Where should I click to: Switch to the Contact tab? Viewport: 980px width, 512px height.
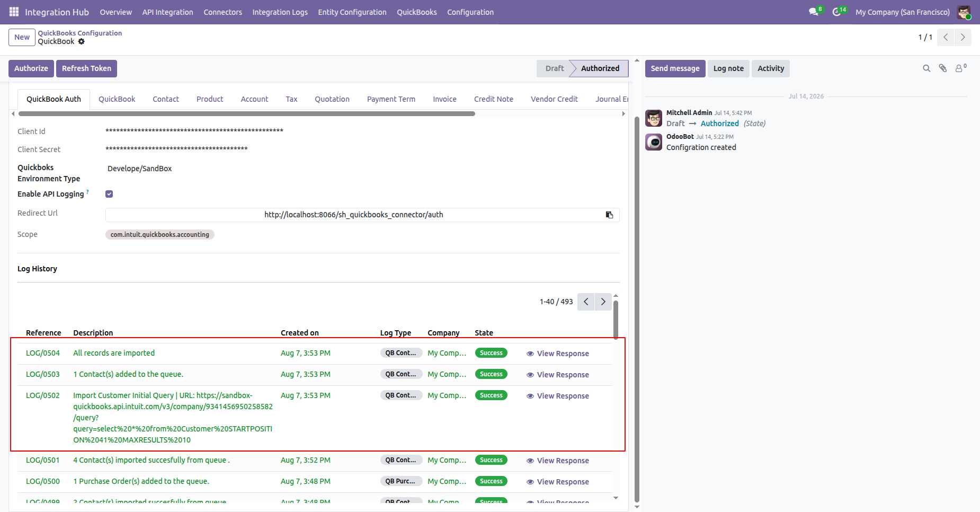point(166,99)
